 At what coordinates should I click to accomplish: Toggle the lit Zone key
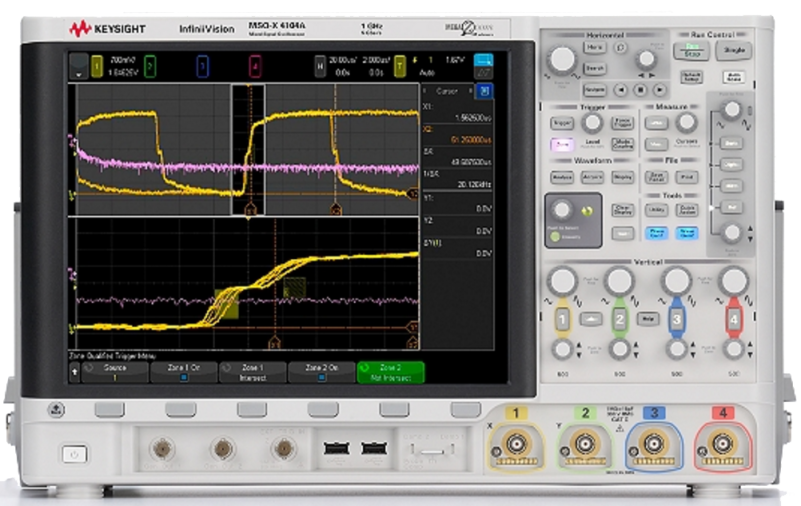(562, 144)
